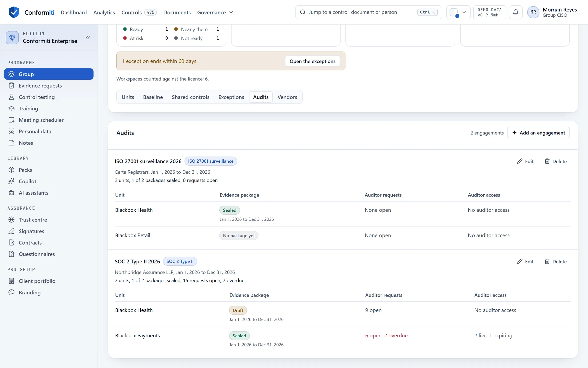Open Client portfolio
The image size is (588, 368).
49,281
